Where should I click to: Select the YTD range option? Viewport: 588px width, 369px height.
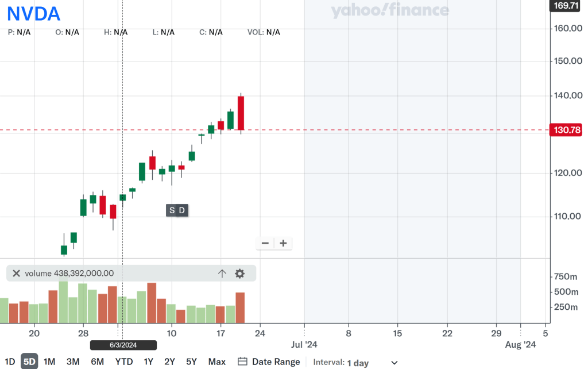[x=124, y=362]
